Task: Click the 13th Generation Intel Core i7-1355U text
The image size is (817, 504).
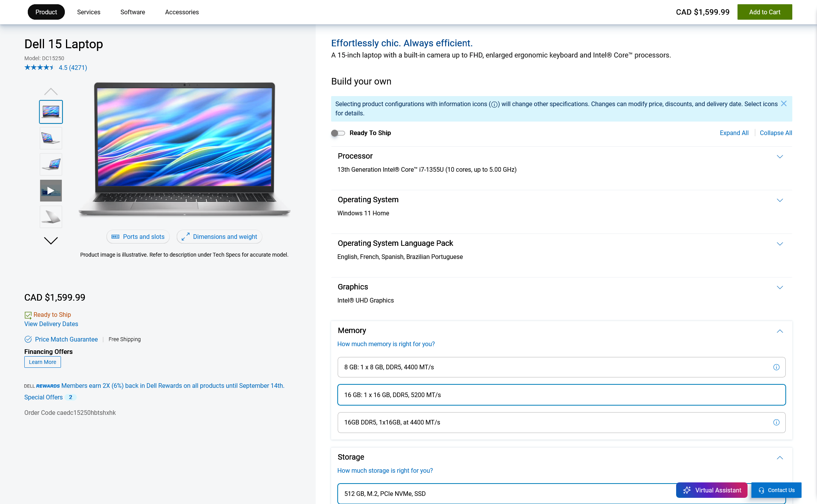Action: 427,169
